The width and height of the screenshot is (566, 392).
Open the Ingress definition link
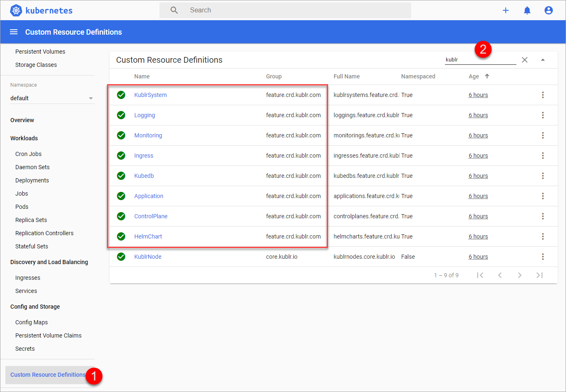(x=144, y=156)
